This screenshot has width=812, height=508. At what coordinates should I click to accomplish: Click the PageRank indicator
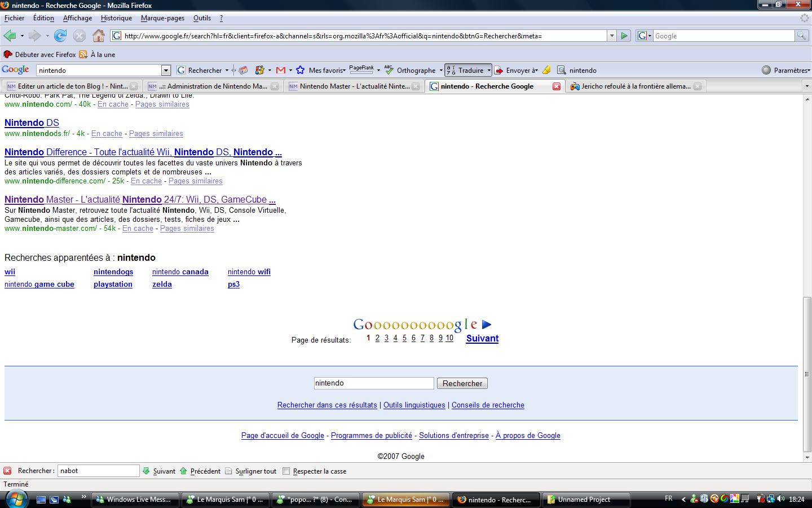click(361, 70)
